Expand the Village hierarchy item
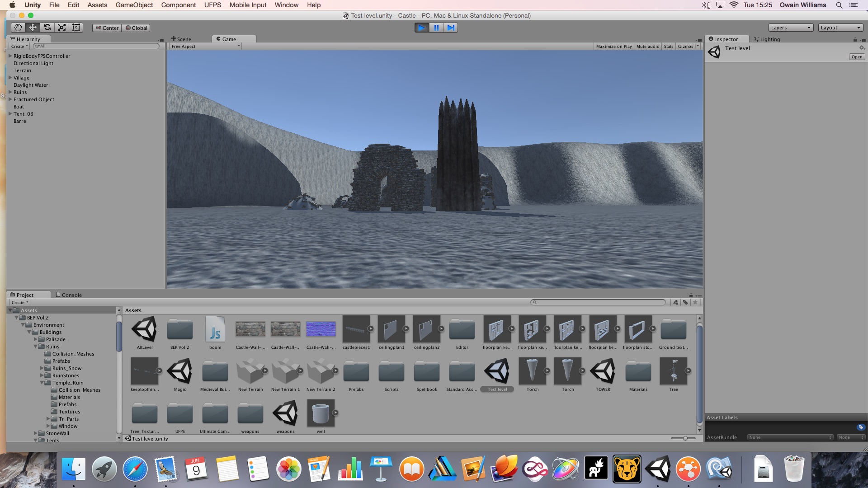This screenshot has width=868, height=488. 10,78
